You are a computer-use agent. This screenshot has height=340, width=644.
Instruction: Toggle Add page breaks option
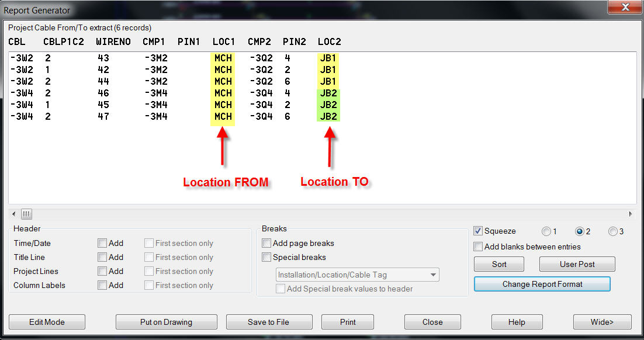(x=266, y=243)
